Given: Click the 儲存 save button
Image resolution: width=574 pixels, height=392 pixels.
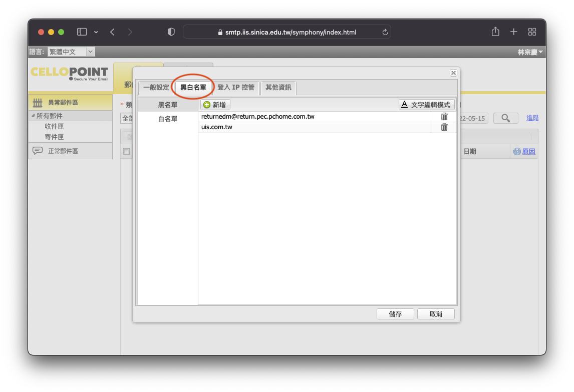Looking at the screenshot, I should [395, 314].
